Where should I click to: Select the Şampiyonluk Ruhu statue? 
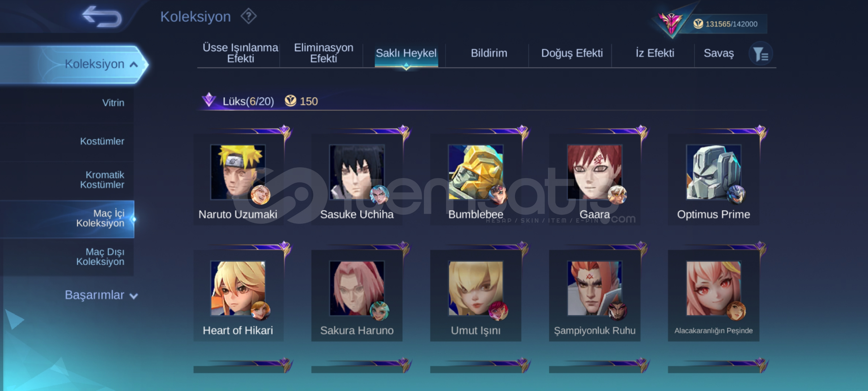pyautogui.click(x=595, y=295)
